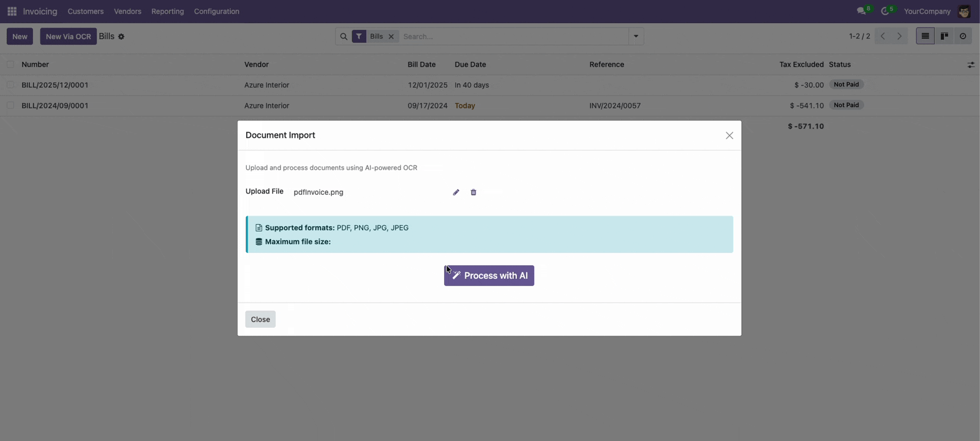Open the Reporting menu
Screen dimensions: 980x441
tap(168, 12)
